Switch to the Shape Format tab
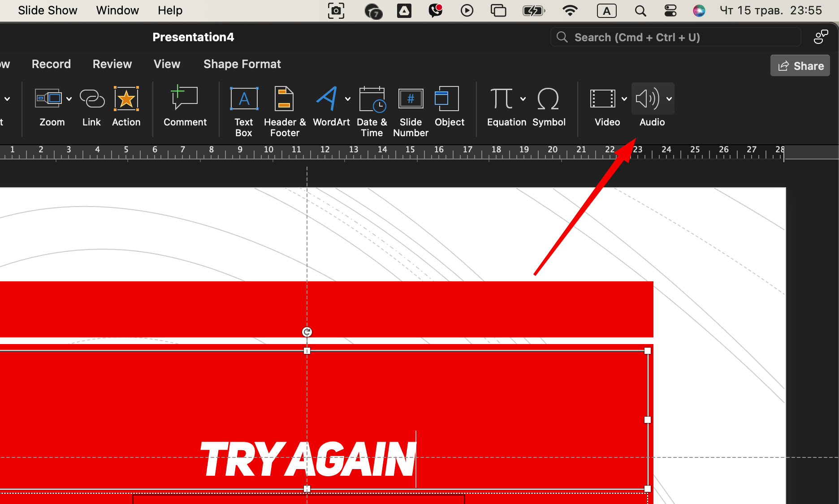 [x=242, y=64]
